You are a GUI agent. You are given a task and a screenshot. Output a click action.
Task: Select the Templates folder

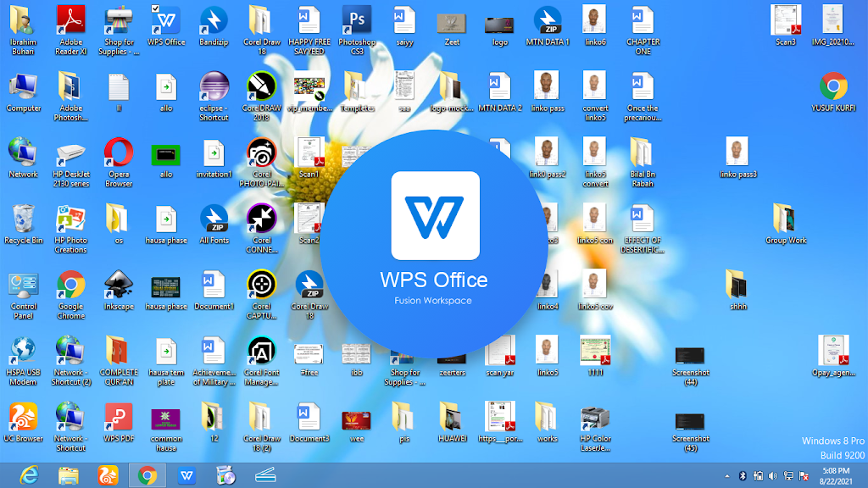click(357, 87)
